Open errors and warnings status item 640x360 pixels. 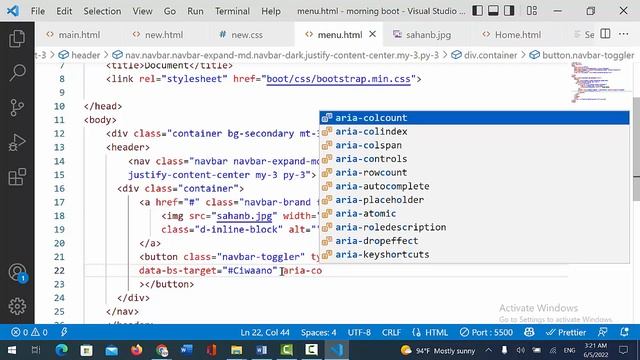pyautogui.click(x=29, y=332)
